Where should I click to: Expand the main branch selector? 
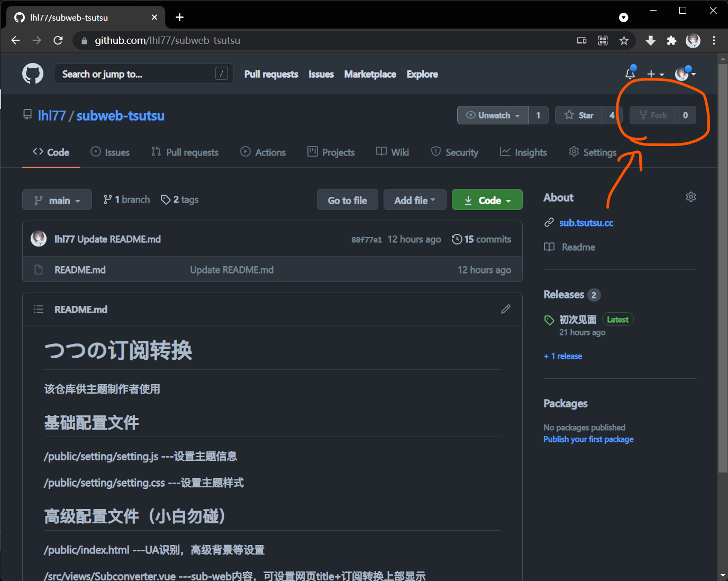click(x=57, y=199)
